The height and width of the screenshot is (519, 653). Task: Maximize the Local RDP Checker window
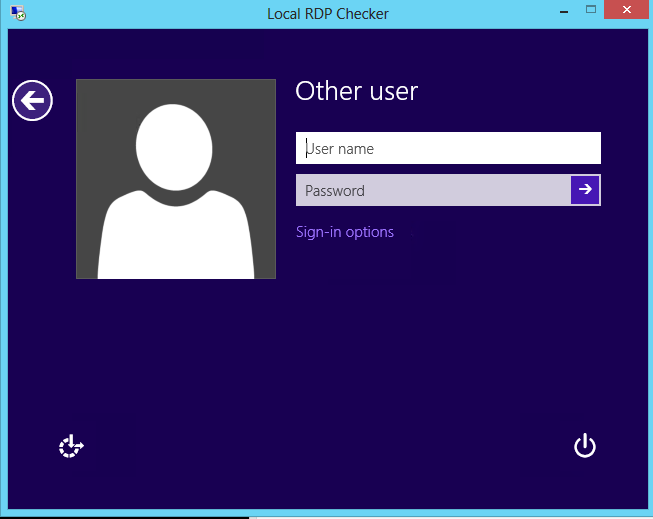tap(591, 12)
